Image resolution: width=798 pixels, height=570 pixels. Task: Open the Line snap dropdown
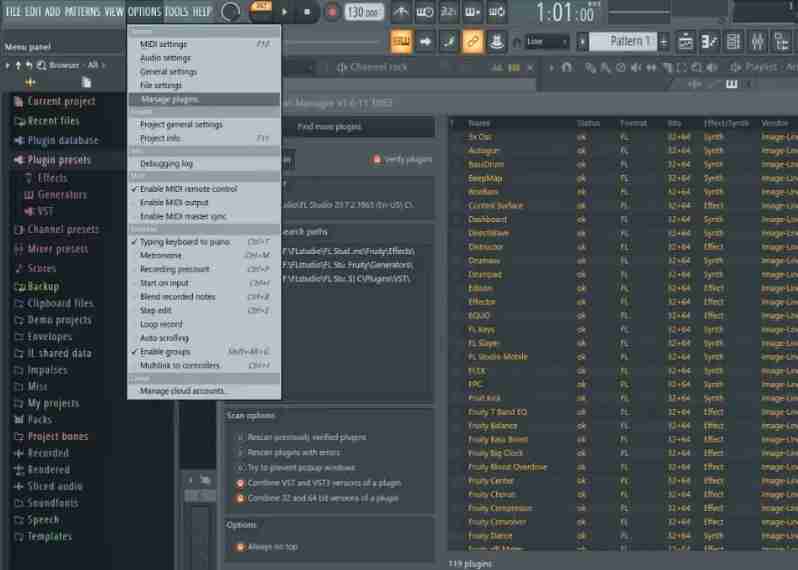(547, 41)
